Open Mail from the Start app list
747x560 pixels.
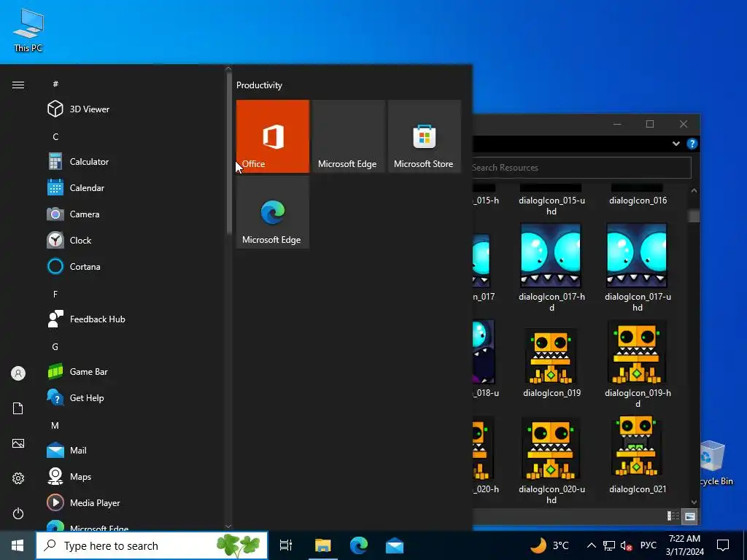67,450
